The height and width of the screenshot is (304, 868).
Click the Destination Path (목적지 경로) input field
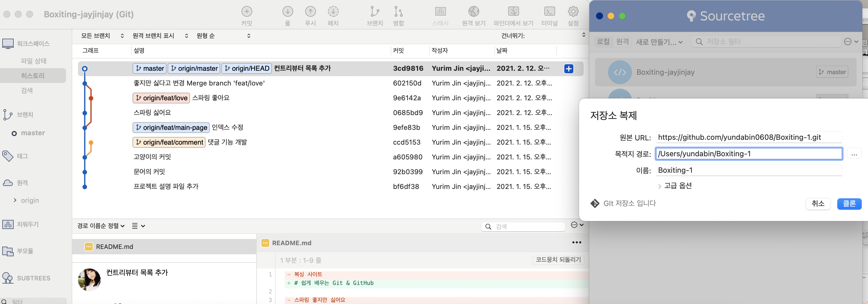[x=749, y=154]
